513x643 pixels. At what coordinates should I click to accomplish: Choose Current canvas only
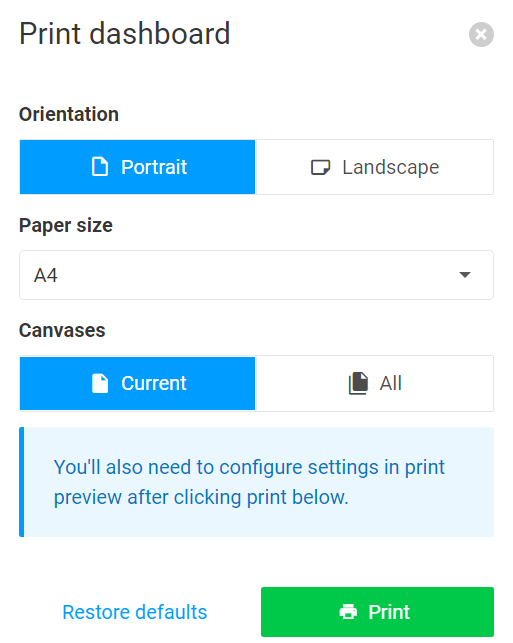[137, 383]
